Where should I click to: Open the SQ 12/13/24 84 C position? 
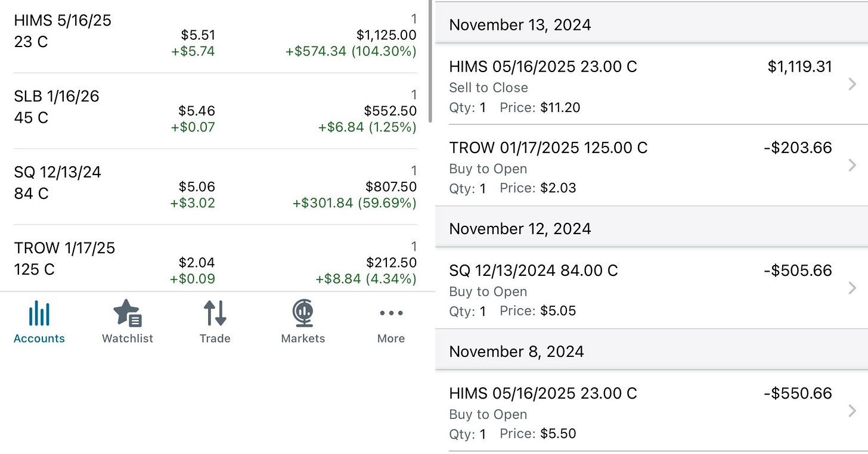coord(58,182)
